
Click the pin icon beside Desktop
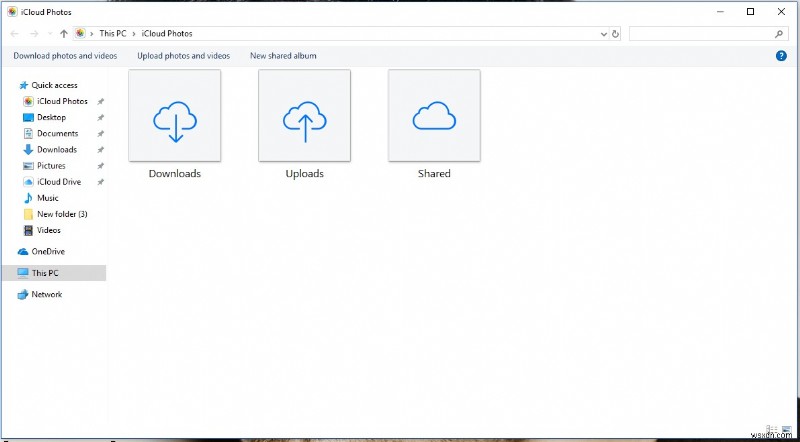tap(101, 117)
